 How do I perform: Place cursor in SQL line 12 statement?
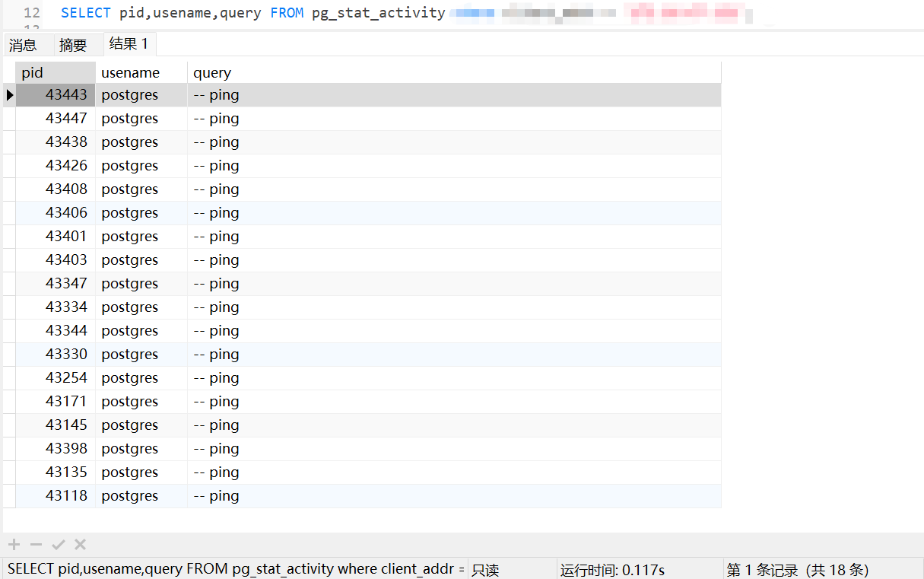252,13
